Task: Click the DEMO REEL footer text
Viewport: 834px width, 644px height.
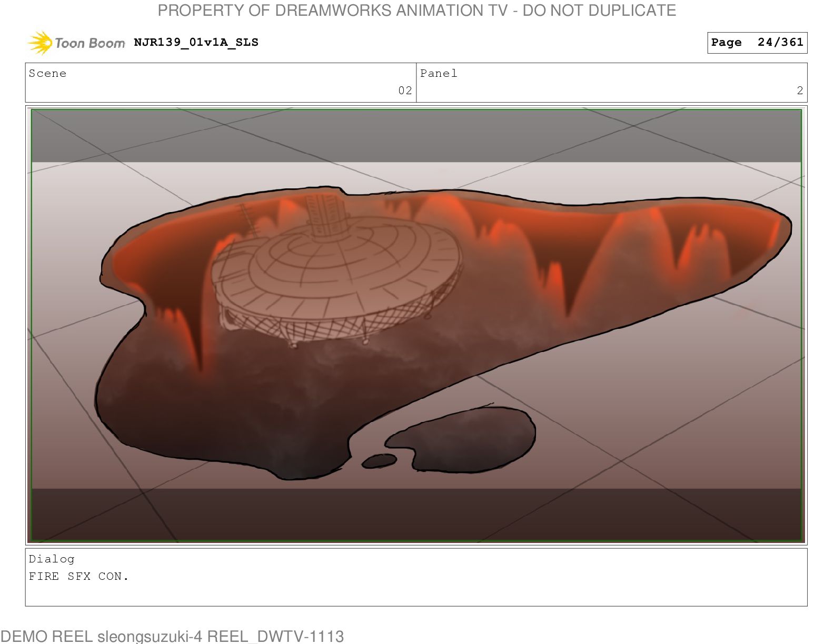Action: point(172,636)
